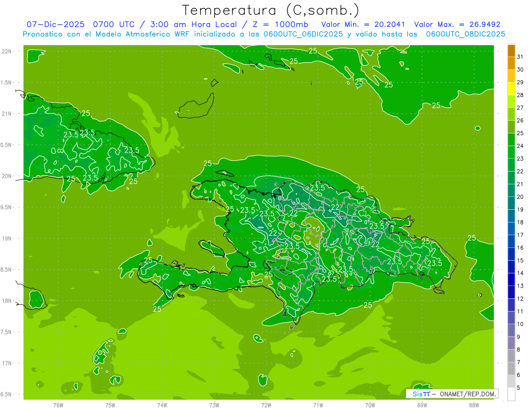Click "Valor Max. = 26.9492"

click(457, 24)
